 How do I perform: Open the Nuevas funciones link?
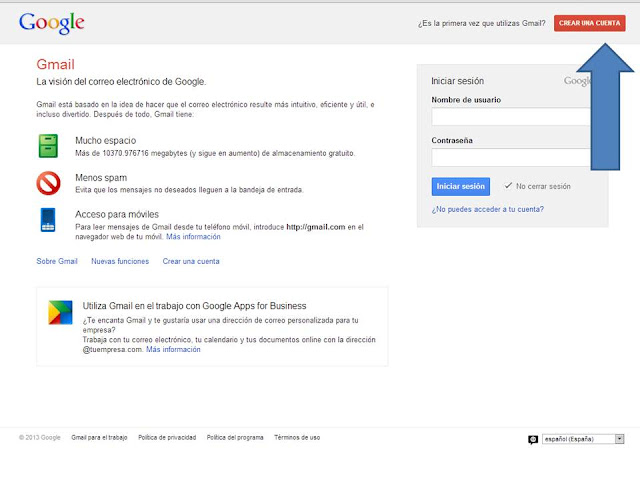(x=120, y=261)
